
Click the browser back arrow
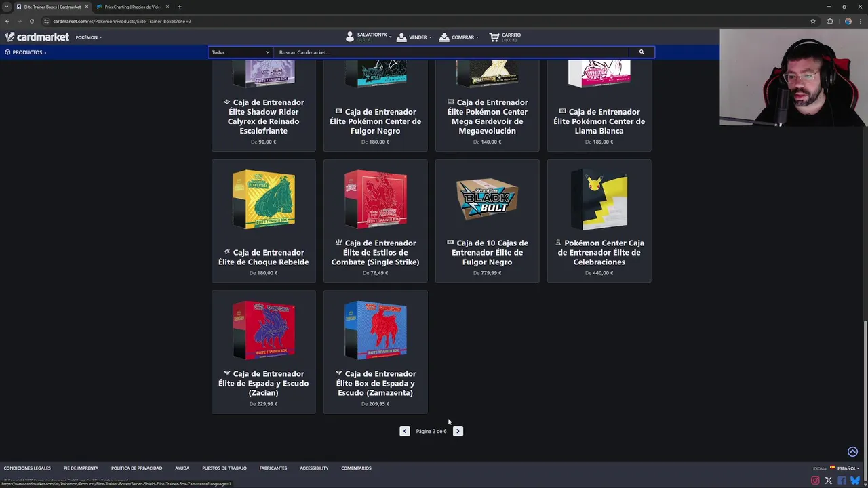coord(7,21)
